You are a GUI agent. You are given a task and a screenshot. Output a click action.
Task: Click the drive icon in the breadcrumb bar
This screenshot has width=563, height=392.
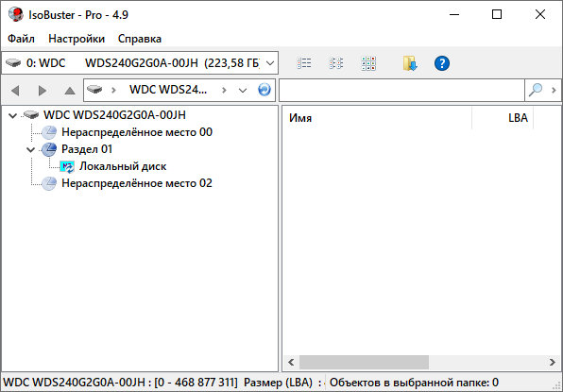94,90
